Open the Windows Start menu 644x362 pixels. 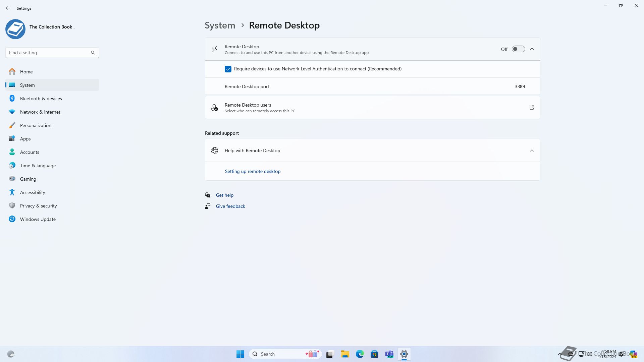(240, 354)
